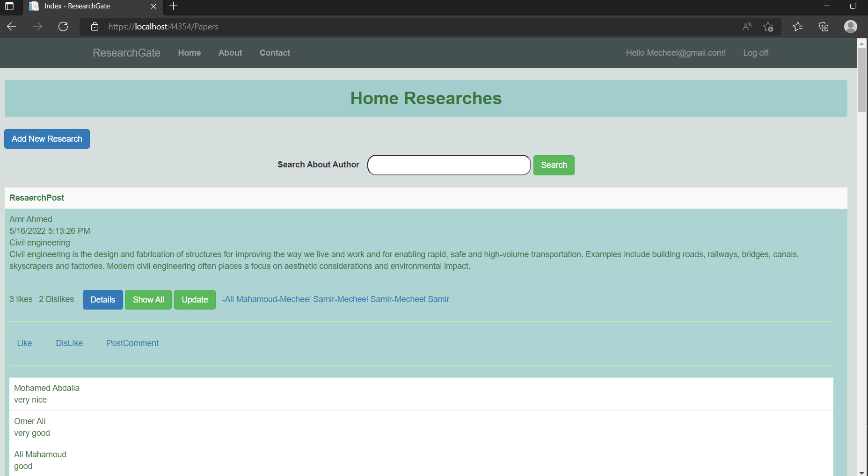
Task: Click the browser refresh icon
Action: tap(63, 27)
